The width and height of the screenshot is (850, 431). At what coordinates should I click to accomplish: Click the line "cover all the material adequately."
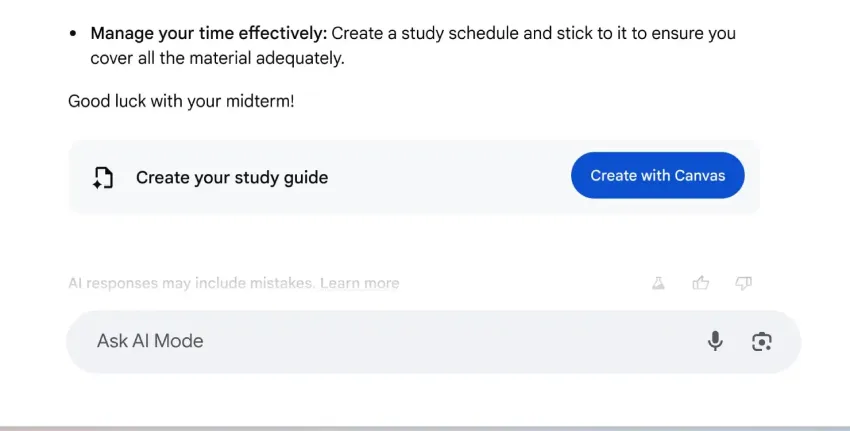point(217,58)
